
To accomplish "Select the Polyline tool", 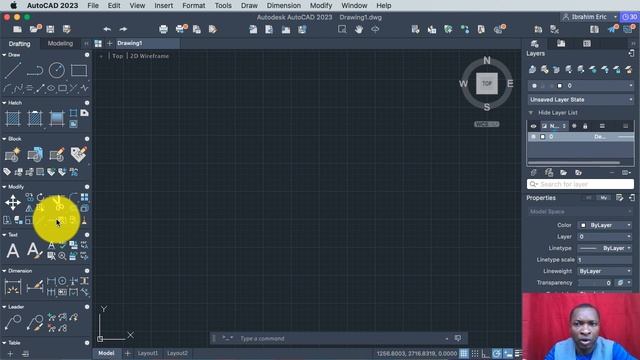I will (35, 70).
